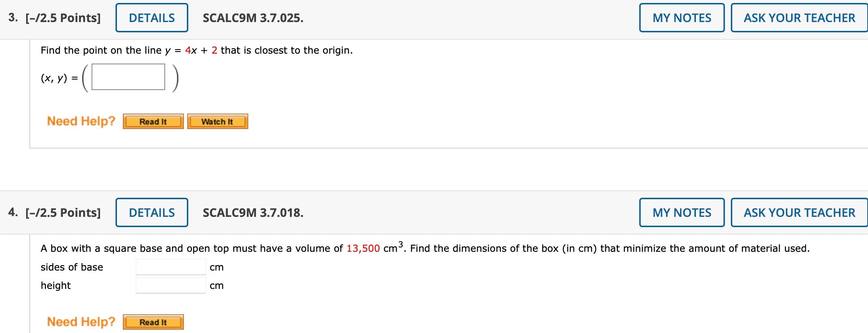Viewport: 868px width, 333px height.
Task: Open MY NOTES for problem 3
Action: (681, 17)
